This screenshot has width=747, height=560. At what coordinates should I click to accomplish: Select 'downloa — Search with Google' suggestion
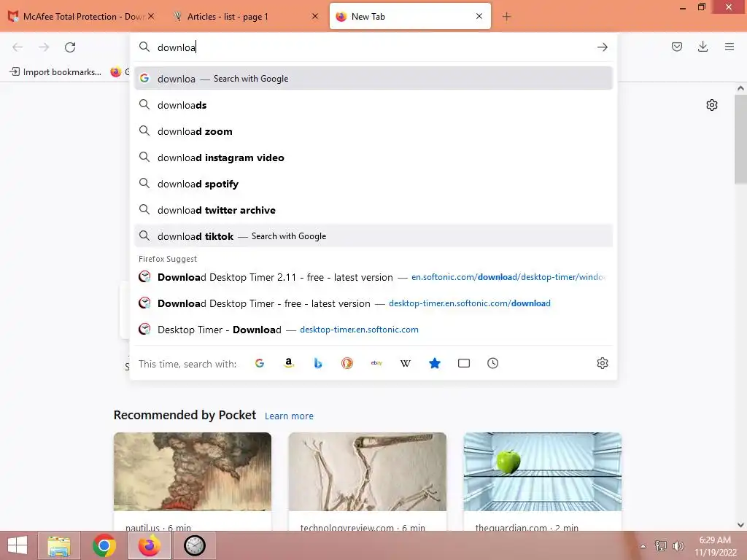click(x=373, y=79)
